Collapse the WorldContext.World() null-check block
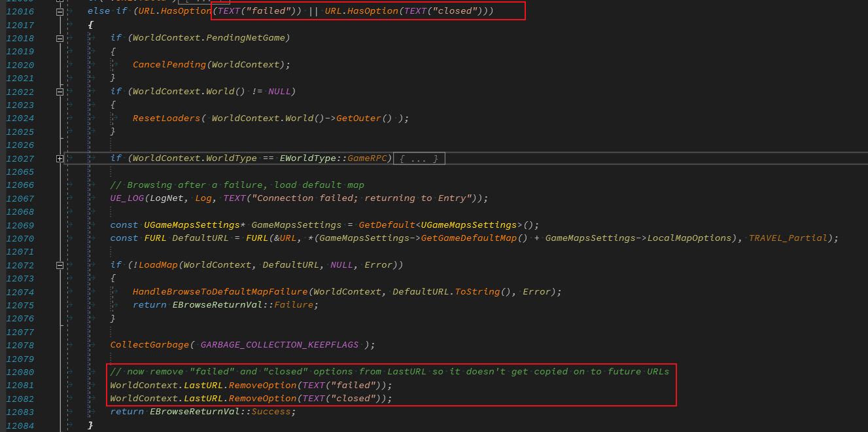Screen dimensions: 868x432 click(60, 91)
